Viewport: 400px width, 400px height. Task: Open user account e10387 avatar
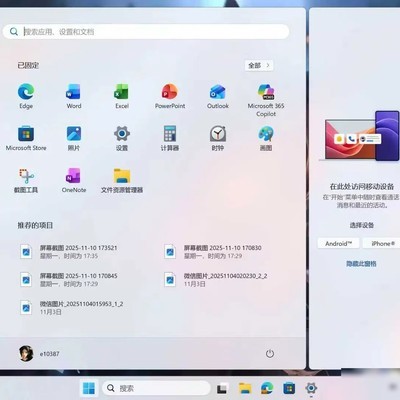pos(26,353)
